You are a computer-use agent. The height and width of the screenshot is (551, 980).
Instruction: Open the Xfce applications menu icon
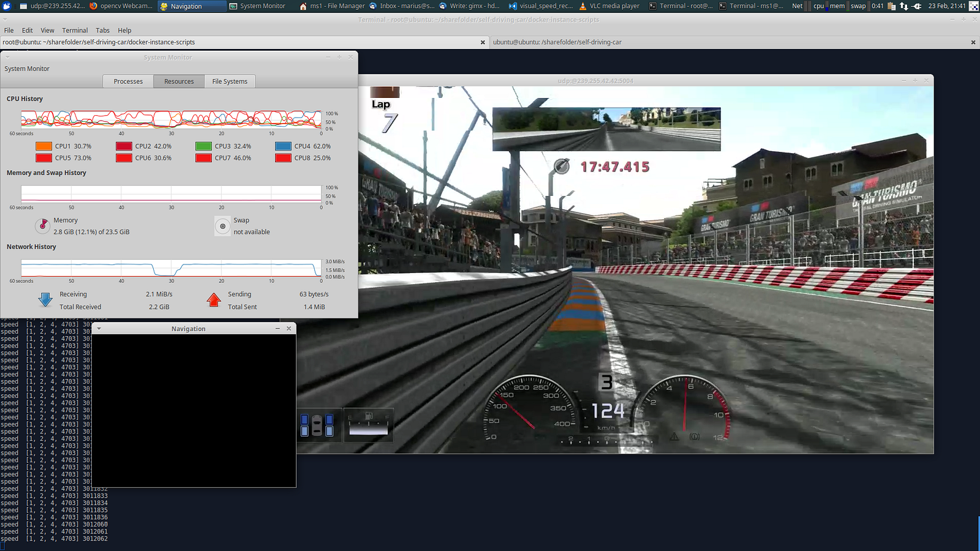7,6
